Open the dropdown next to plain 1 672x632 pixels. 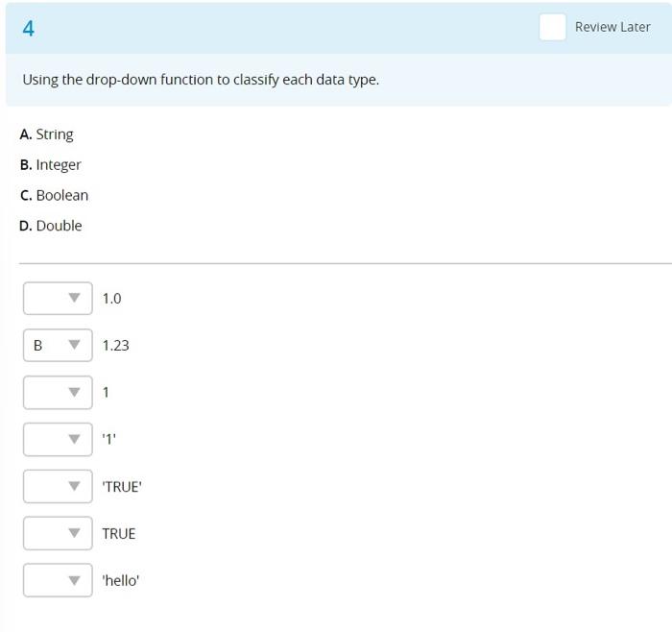coord(58,392)
